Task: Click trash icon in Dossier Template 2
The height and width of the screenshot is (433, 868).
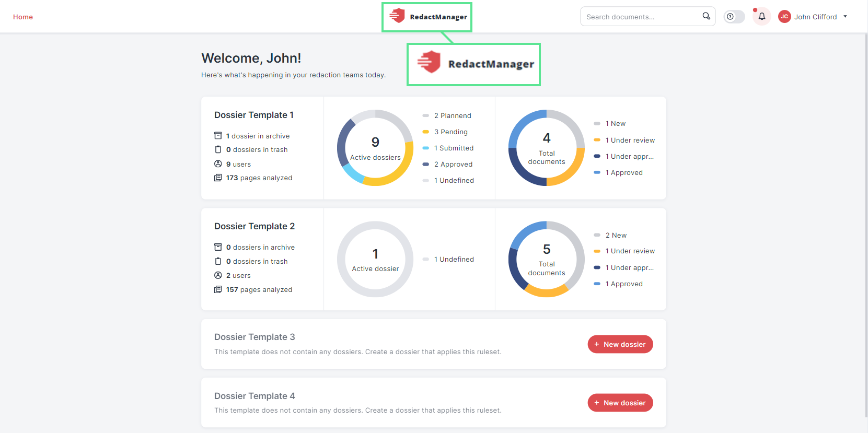Action: click(218, 261)
